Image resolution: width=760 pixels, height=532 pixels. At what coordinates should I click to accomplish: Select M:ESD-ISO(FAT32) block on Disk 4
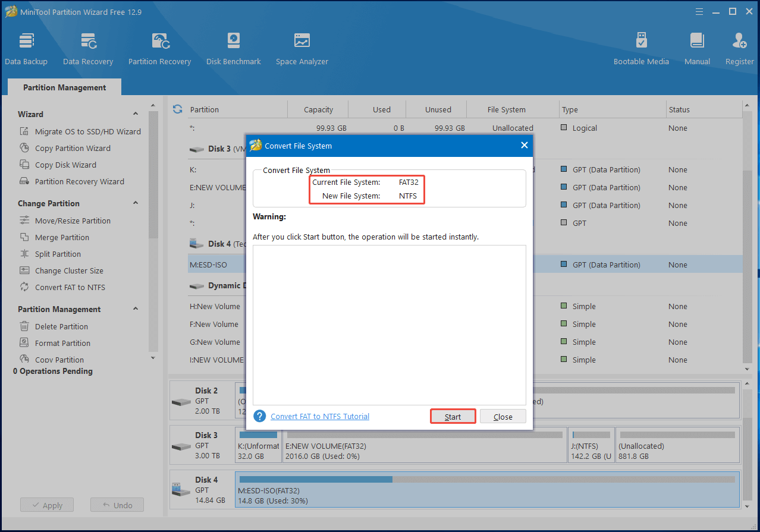[x=487, y=489]
